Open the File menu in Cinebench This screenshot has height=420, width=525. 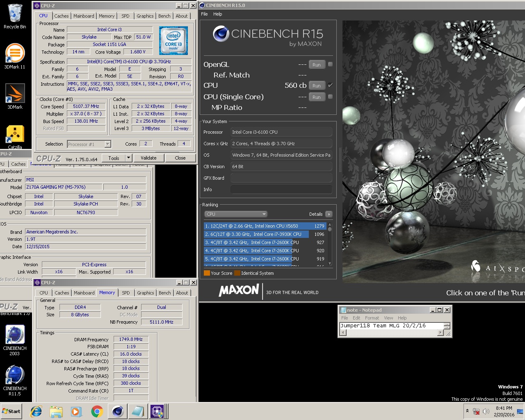coord(204,14)
